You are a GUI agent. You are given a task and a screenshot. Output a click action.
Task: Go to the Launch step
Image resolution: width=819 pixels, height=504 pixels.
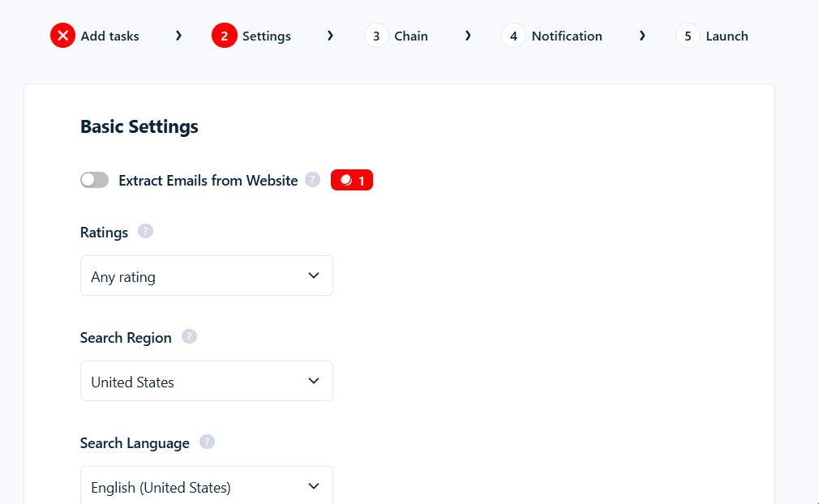[727, 36]
